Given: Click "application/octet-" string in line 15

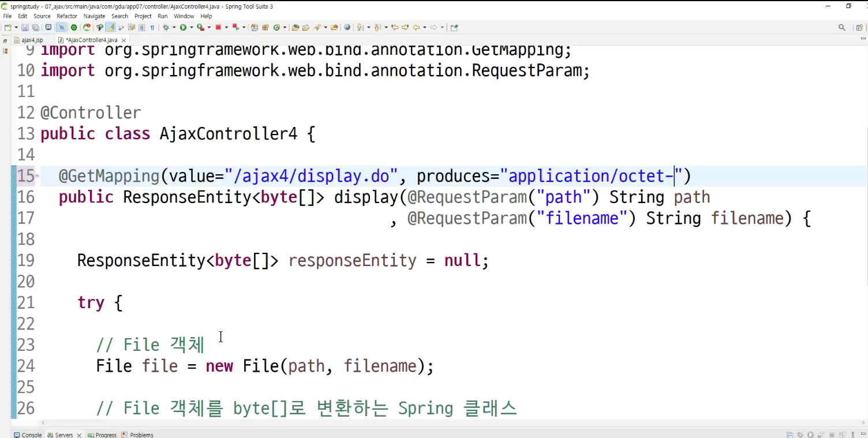Looking at the screenshot, I should [x=592, y=175].
